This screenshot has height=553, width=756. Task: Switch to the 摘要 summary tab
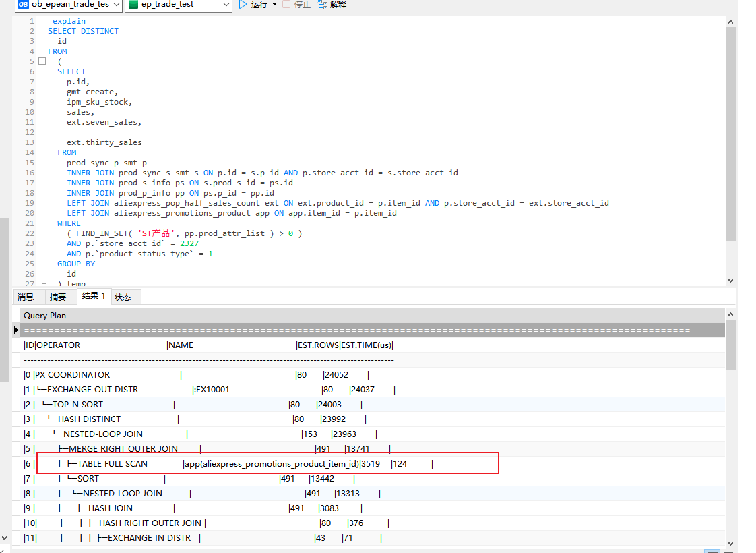(60, 296)
